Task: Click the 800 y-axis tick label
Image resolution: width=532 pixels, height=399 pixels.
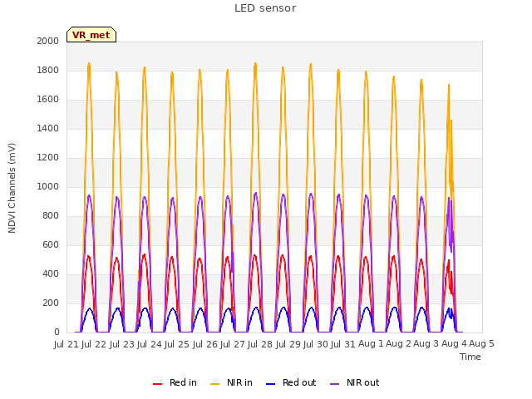Action: 51,216
